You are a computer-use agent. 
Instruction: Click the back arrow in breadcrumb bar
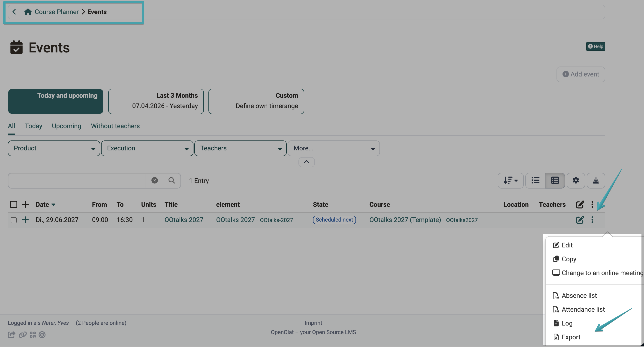(14, 12)
